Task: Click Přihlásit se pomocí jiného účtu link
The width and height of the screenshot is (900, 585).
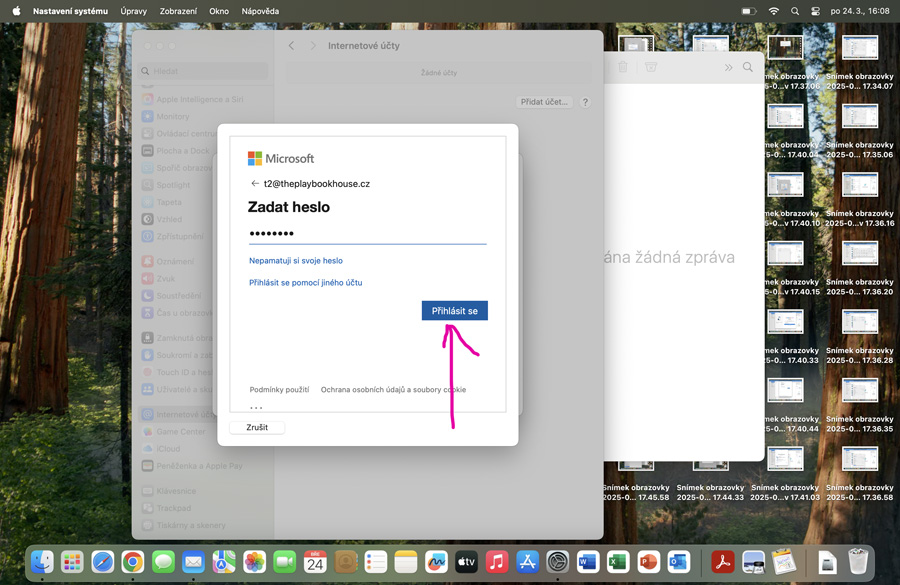Action: click(x=305, y=283)
